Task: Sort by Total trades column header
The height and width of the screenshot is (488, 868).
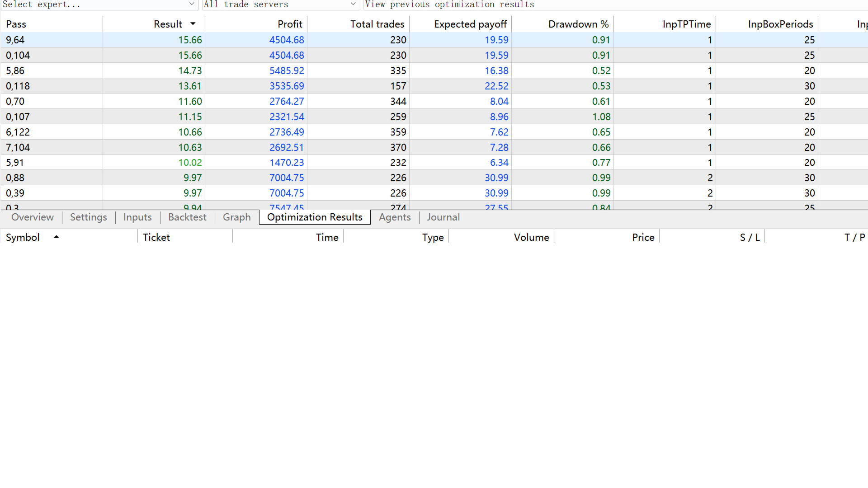Action: 377,24
